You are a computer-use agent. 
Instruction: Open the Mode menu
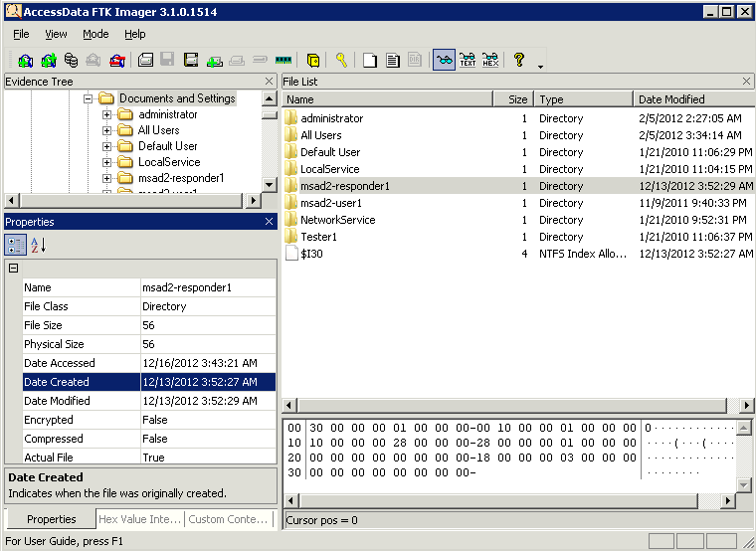coord(95,34)
